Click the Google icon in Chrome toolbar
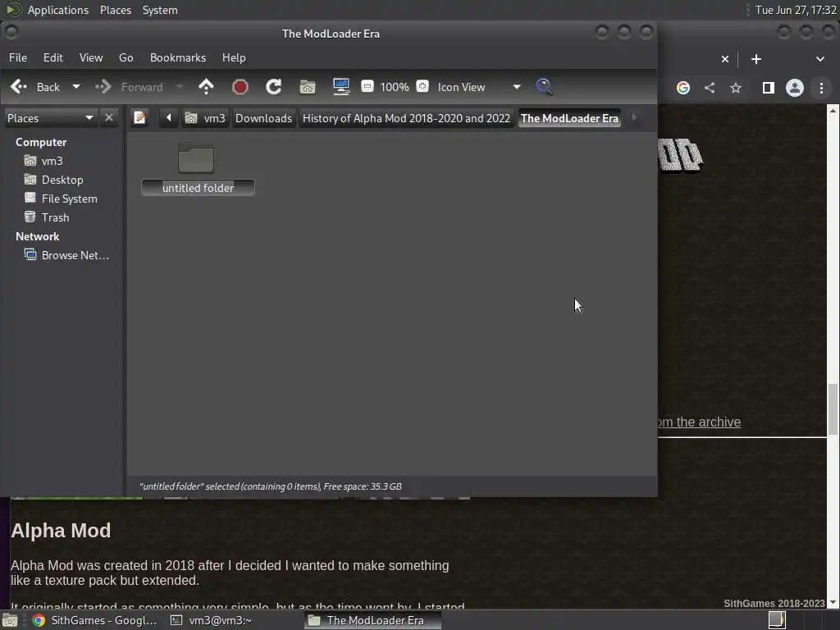Viewport: 840px width, 630px height. (x=683, y=88)
